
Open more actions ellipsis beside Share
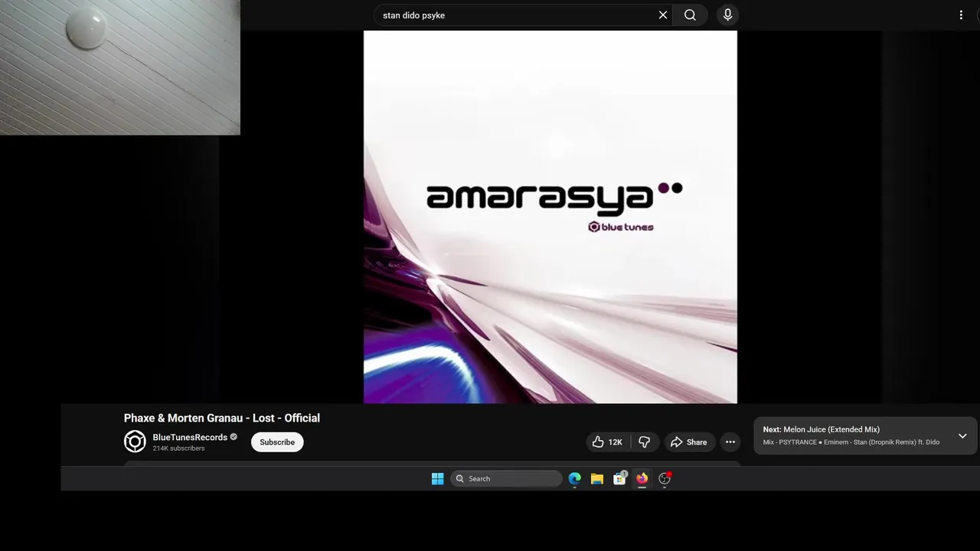[730, 442]
